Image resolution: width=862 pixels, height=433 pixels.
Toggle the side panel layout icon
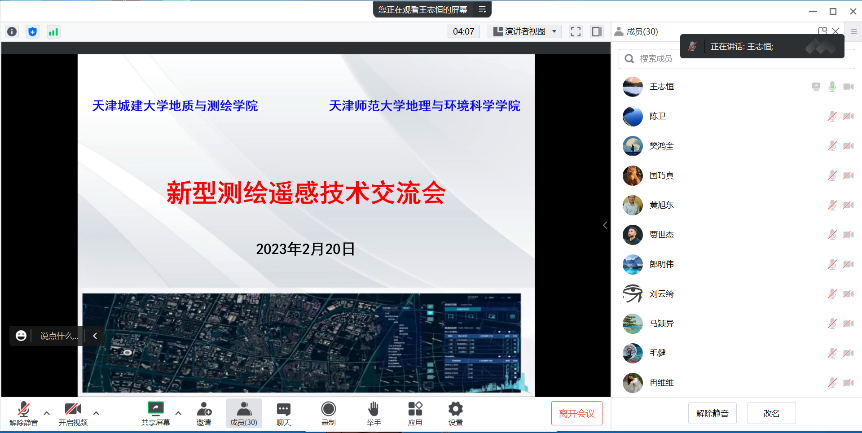coord(596,32)
